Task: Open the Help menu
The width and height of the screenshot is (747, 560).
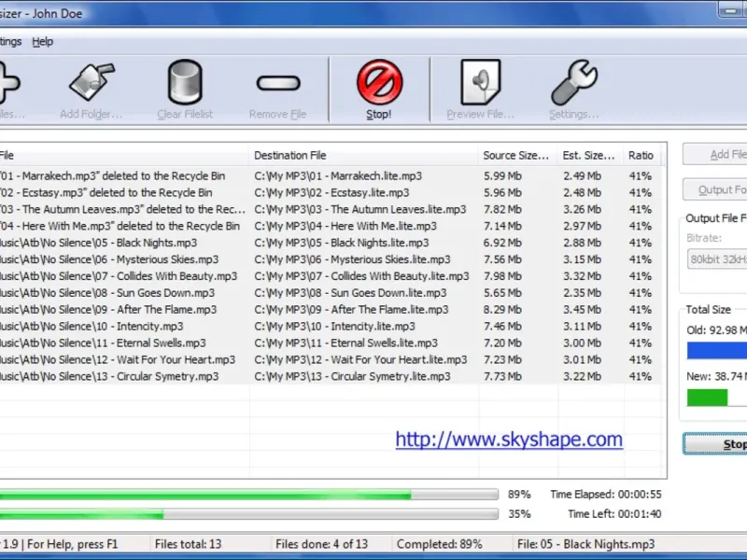Action: coord(42,41)
